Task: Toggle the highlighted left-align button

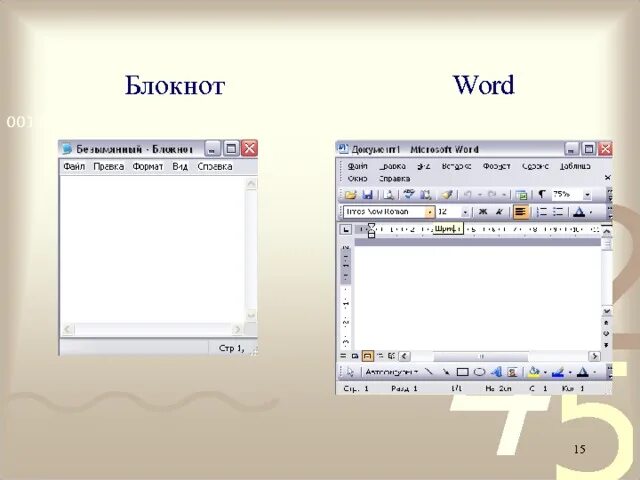Action: pyautogui.click(x=520, y=212)
